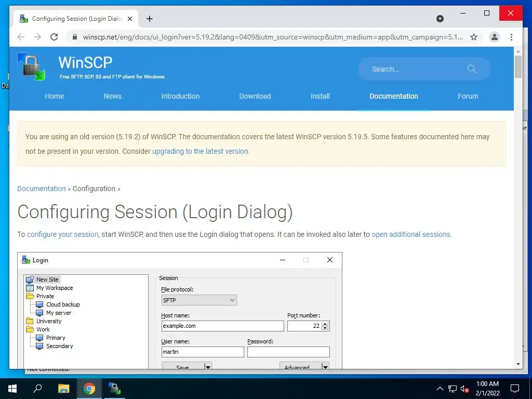Viewport: 532px width, 399px height.
Task: Click the padlock site info icon
Action: (x=75, y=37)
